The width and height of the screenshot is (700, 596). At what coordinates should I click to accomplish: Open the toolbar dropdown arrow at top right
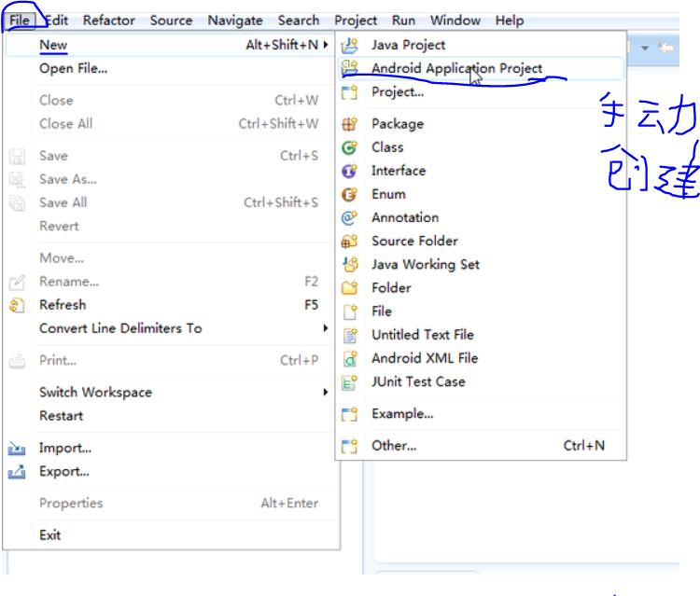(x=645, y=48)
